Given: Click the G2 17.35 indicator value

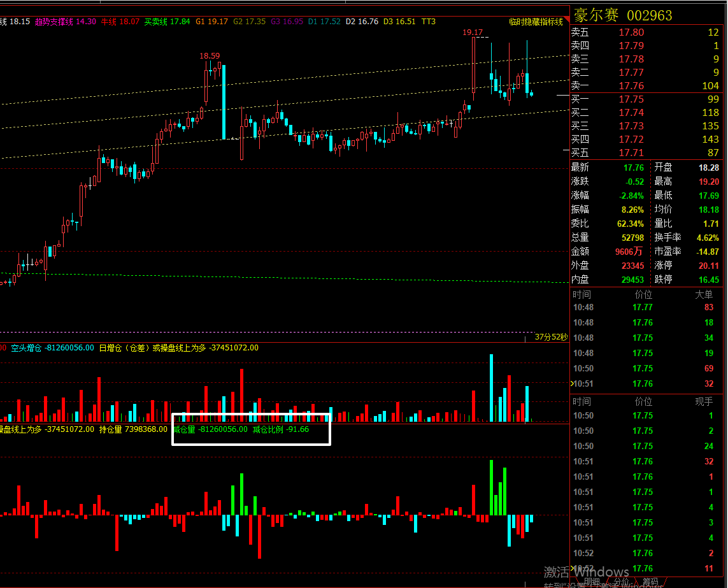Looking at the screenshot, I should click(249, 22).
